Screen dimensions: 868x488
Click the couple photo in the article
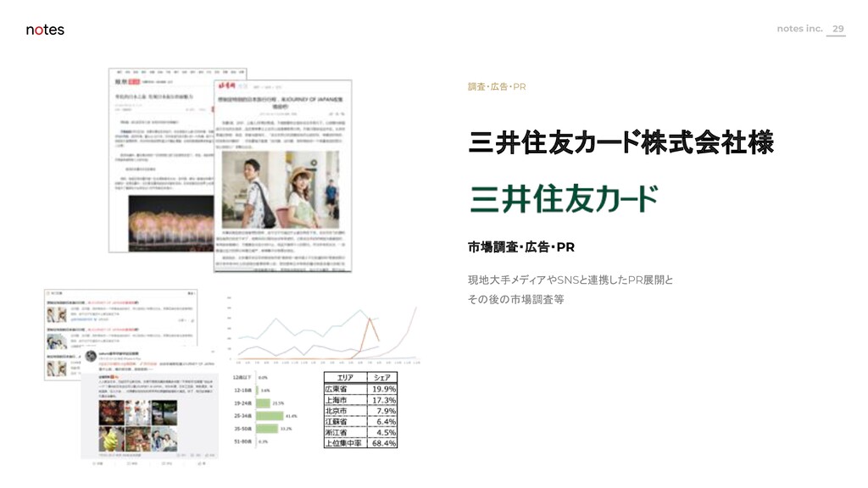point(281,190)
